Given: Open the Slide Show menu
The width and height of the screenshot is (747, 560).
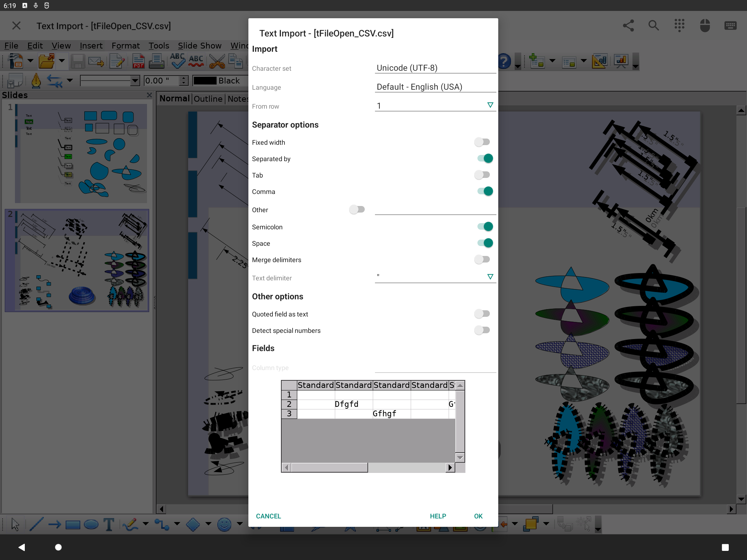Looking at the screenshot, I should tap(200, 46).
